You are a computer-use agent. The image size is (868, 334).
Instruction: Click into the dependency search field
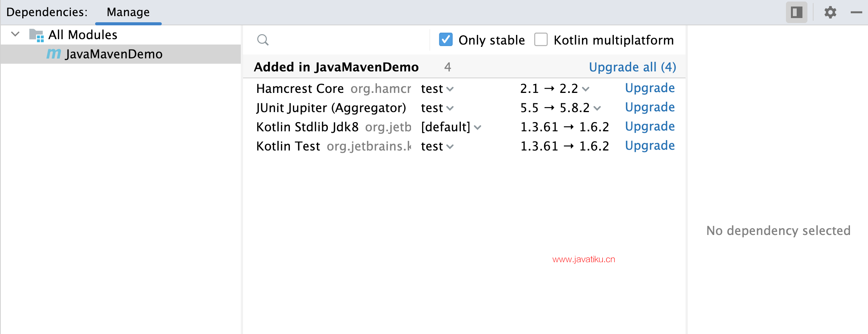(x=345, y=40)
